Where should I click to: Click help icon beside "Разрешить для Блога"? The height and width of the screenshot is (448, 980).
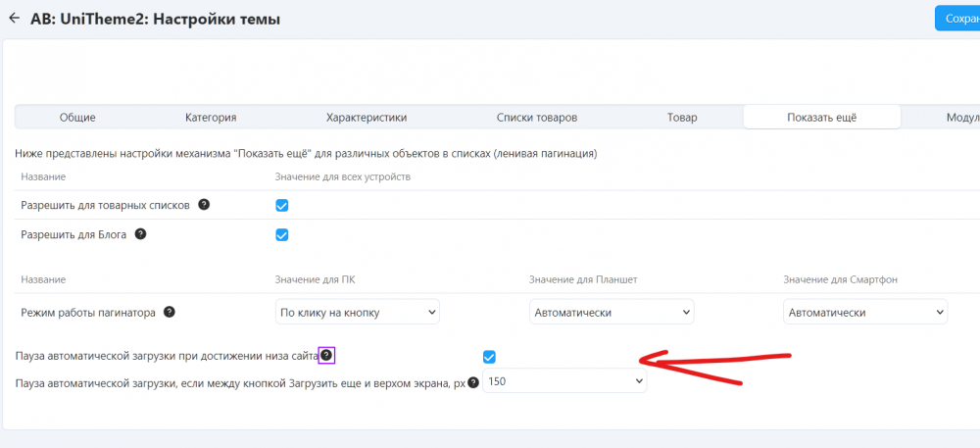click(x=140, y=234)
